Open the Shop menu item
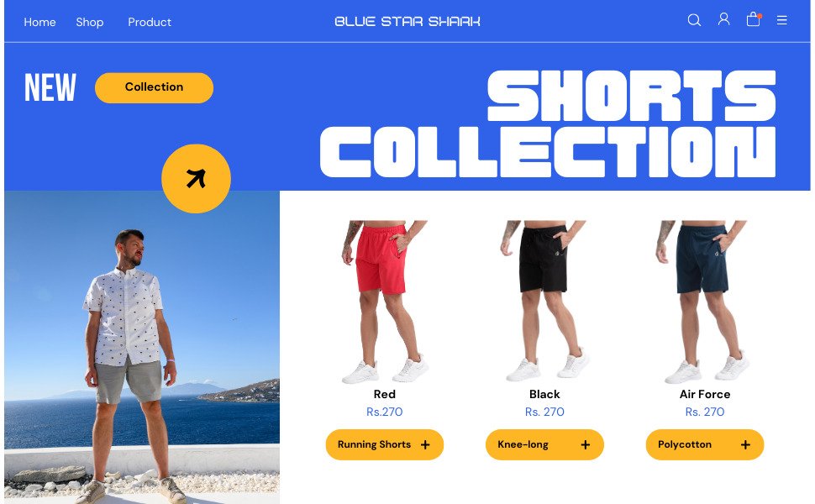The image size is (815, 504). pyautogui.click(x=89, y=22)
